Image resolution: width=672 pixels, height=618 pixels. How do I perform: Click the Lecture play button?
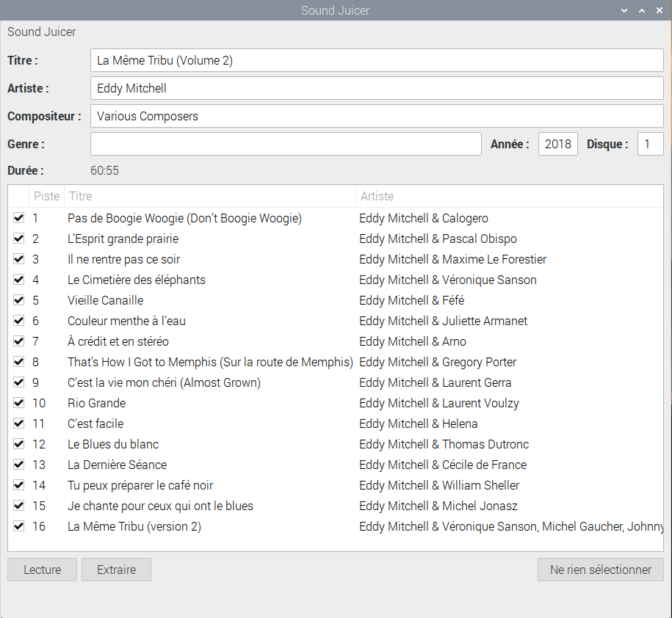pyautogui.click(x=42, y=570)
